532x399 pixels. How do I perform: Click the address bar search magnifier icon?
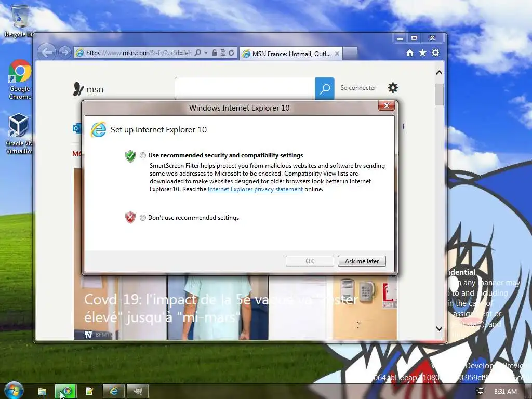[198, 52]
